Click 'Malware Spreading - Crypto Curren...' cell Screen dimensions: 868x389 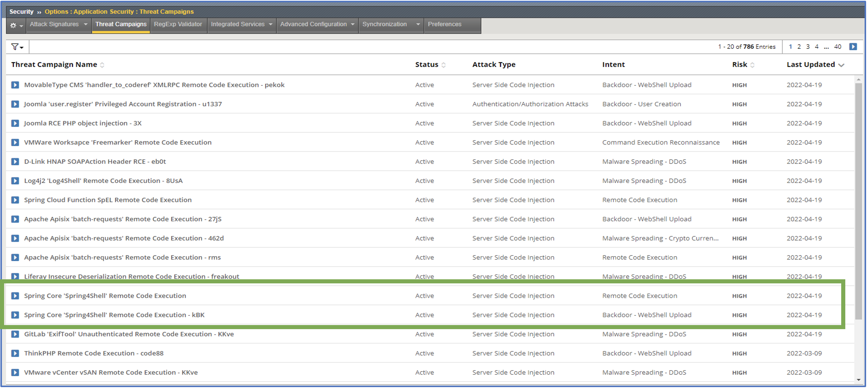(660, 238)
